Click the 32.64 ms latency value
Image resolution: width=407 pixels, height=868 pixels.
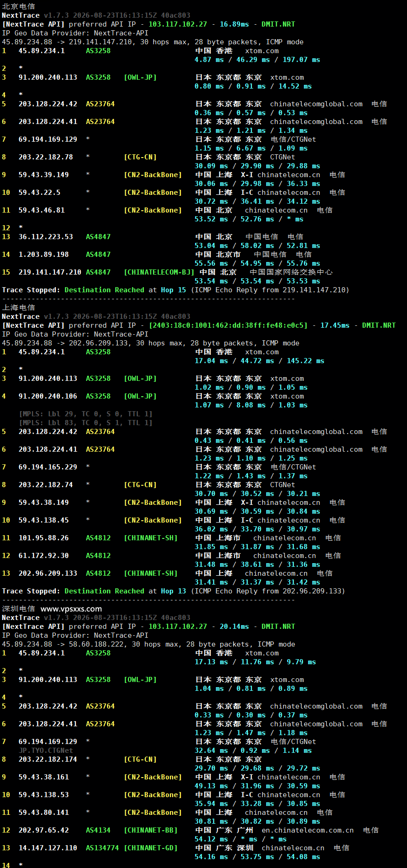(211, 751)
